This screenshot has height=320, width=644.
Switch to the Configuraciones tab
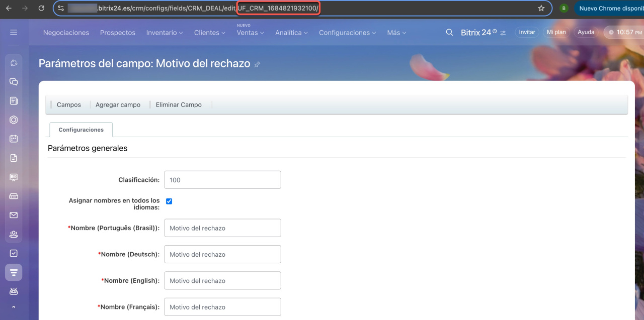pos(81,130)
